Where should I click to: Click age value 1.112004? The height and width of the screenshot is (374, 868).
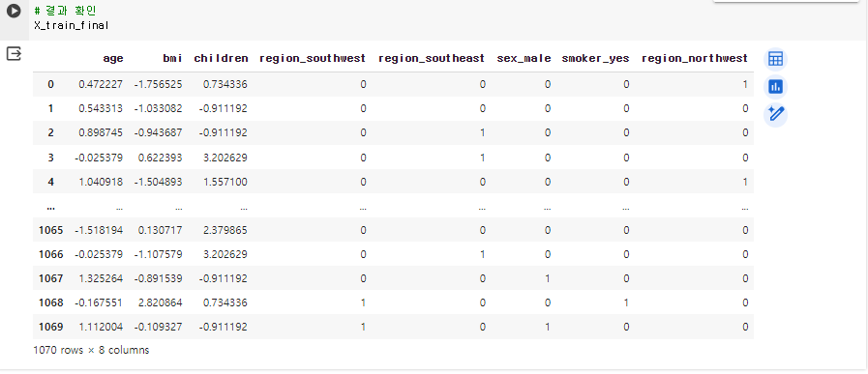101,327
